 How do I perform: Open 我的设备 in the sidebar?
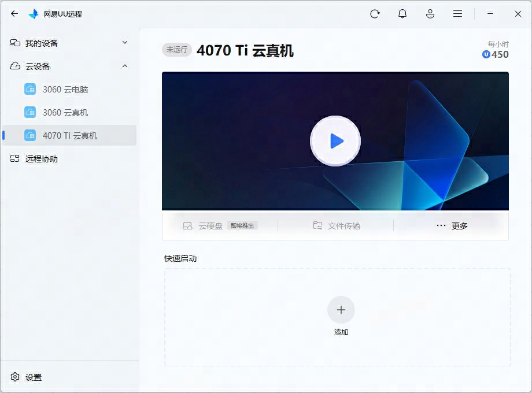point(69,43)
